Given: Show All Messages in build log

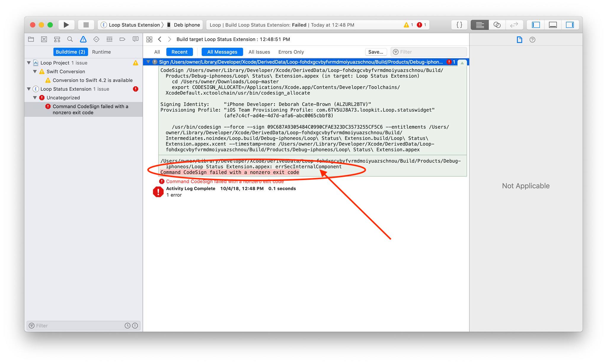Looking at the screenshot, I should [222, 52].
